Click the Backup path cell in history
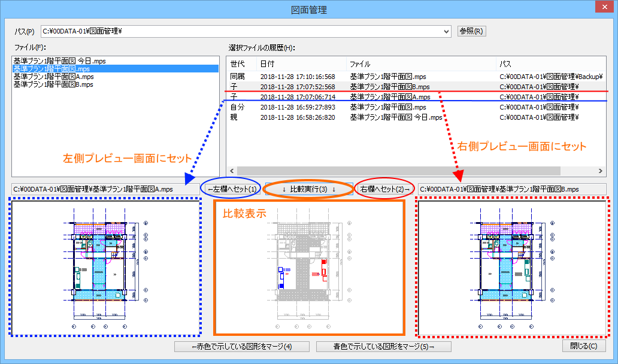 (x=552, y=77)
